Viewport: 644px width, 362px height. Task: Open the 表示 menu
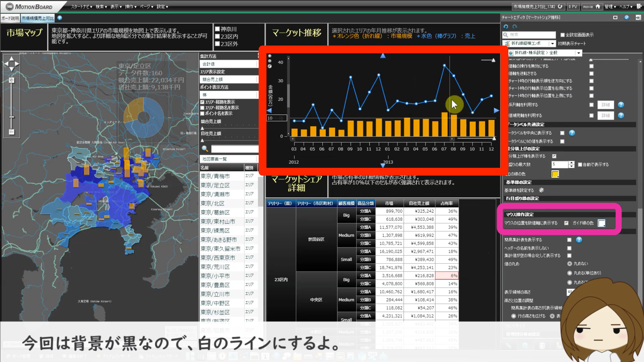(116, 7)
